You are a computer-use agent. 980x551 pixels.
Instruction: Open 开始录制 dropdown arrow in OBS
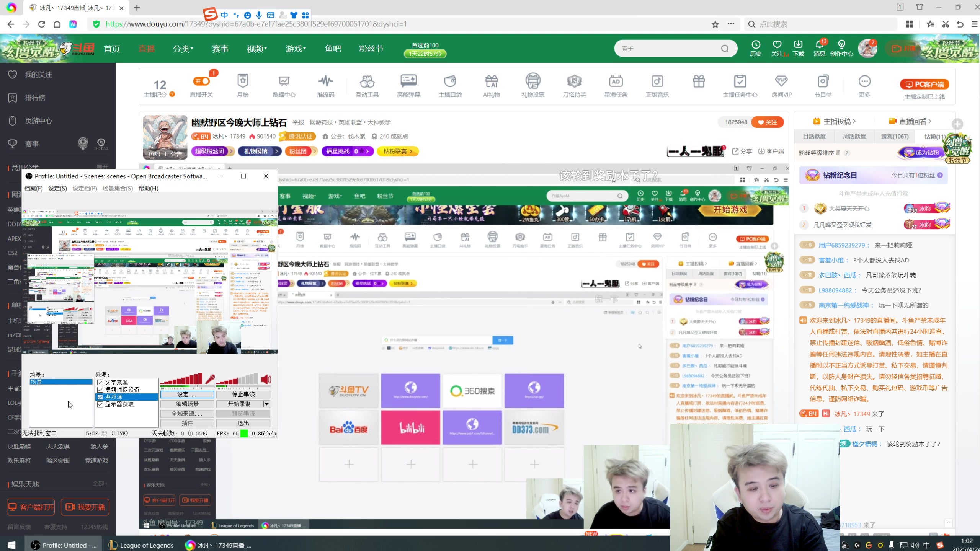coord(266,404)
